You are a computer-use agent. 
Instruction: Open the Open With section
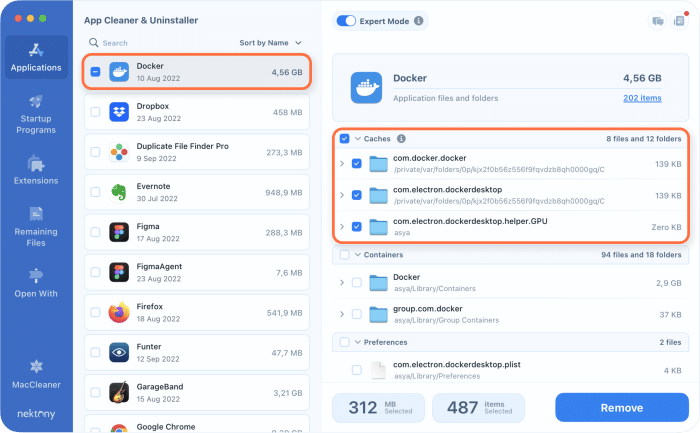(36, 283)
